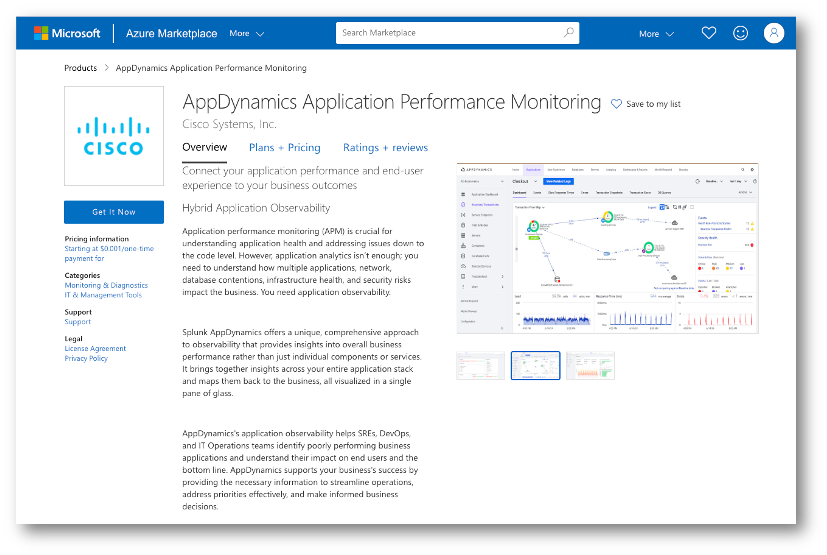The width and height of the screenshot is (827, 555).
Task: Select the Overview tab
Action: 205,147
